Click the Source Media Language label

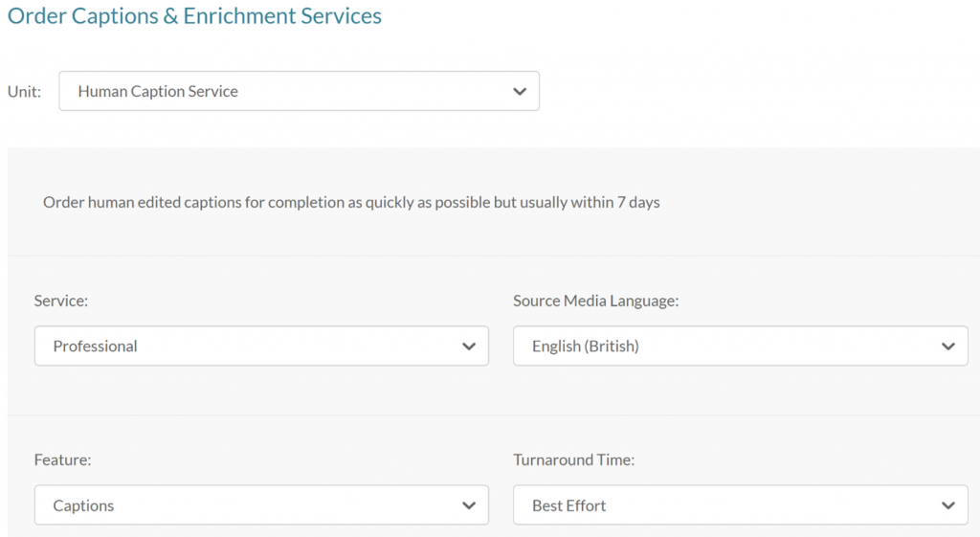click(x=595, y=301)
